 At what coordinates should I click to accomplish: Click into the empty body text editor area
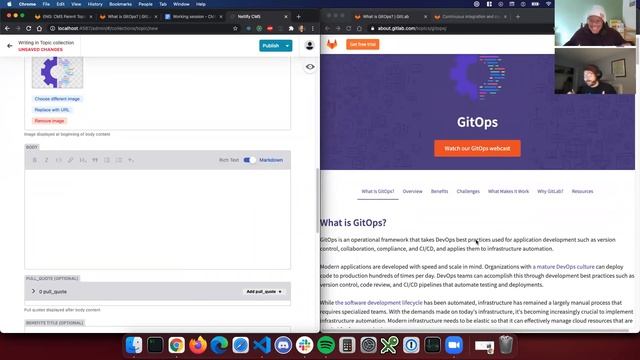(158, 219)
